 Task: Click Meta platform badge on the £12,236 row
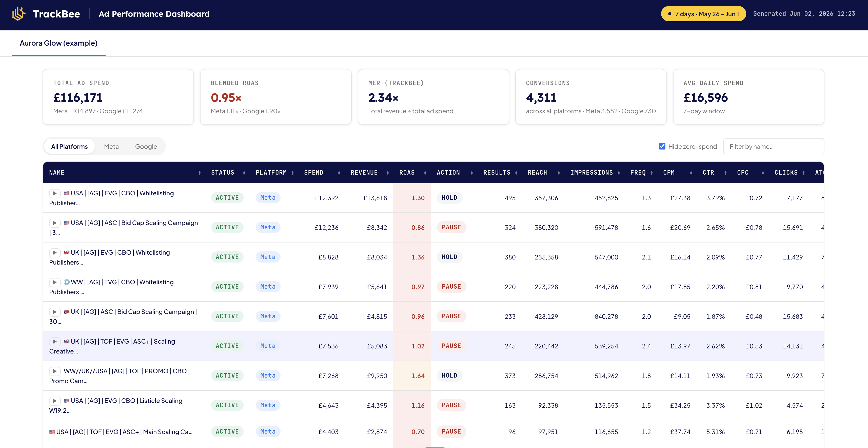268,228
